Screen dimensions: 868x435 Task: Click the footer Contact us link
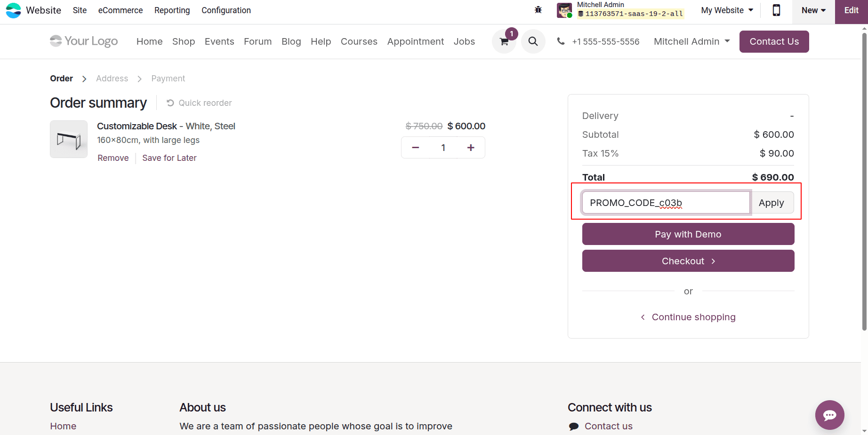pos(609,426)
